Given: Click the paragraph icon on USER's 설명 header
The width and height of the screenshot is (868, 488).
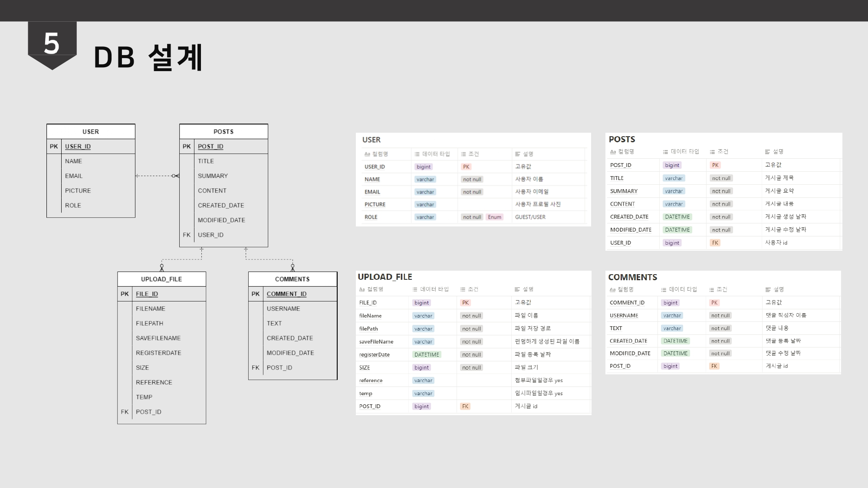Looking at the screenshot, I should click(x=517, y=154).
